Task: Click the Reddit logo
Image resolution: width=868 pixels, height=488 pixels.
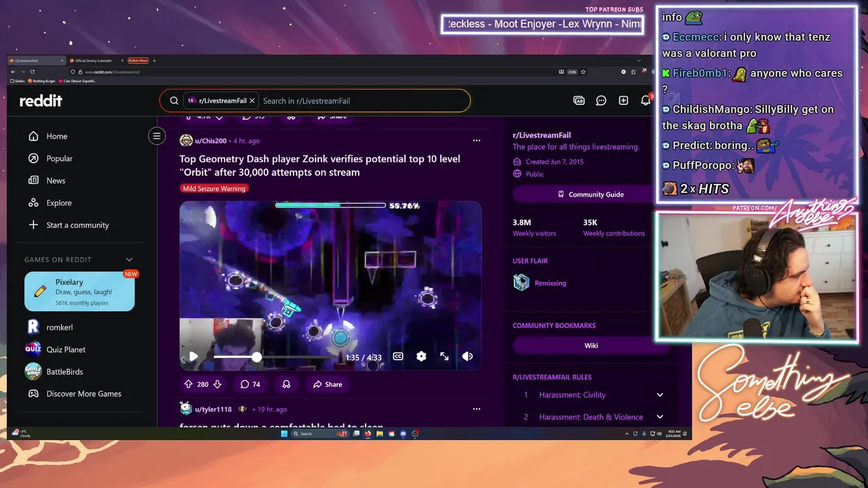Action: coord(41,100)
